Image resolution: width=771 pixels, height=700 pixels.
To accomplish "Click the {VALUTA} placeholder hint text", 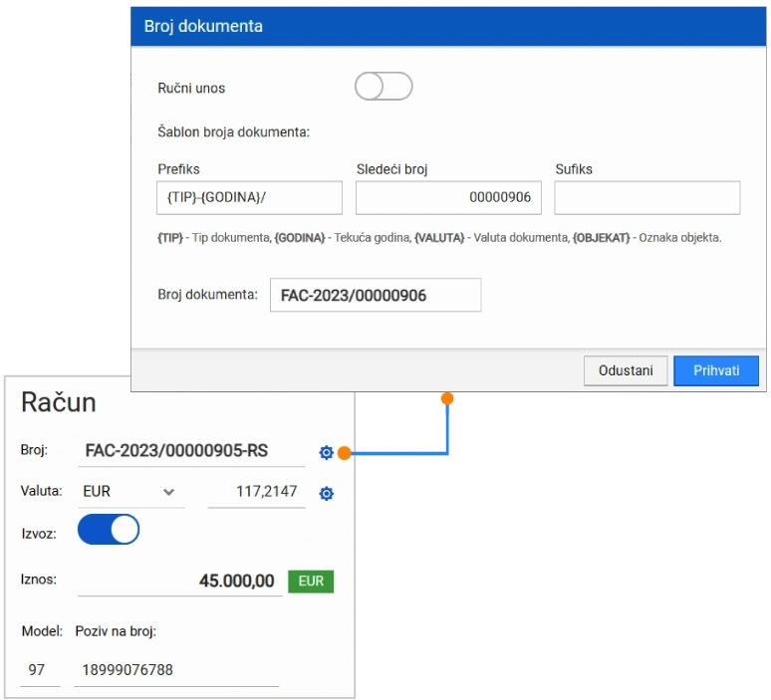I will click(x=439, y=238).
